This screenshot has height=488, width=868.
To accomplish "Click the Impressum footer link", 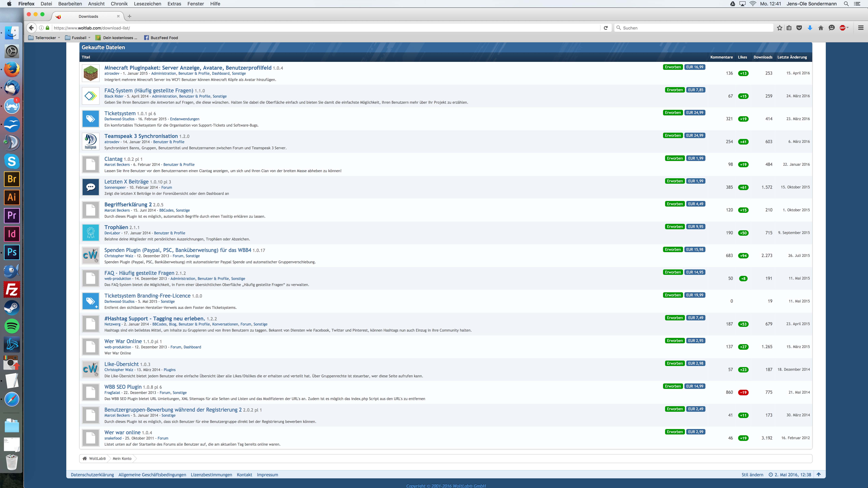I will pos(267,475).
